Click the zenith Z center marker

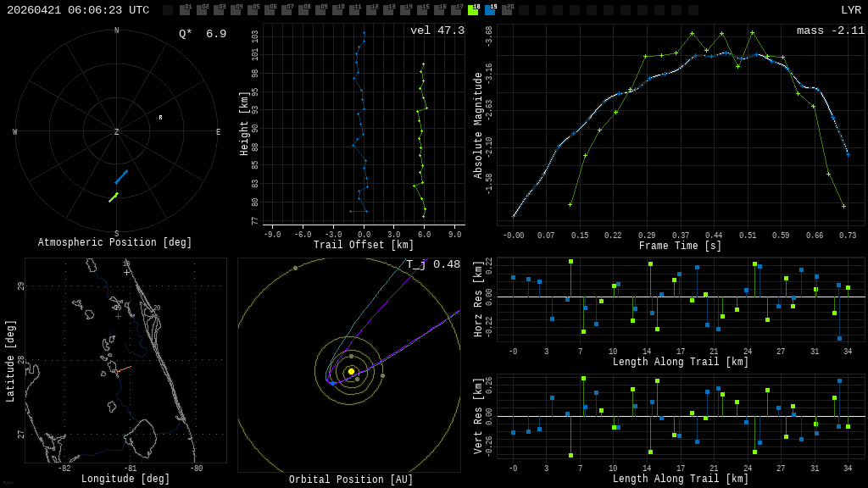(x=116, y=131)
